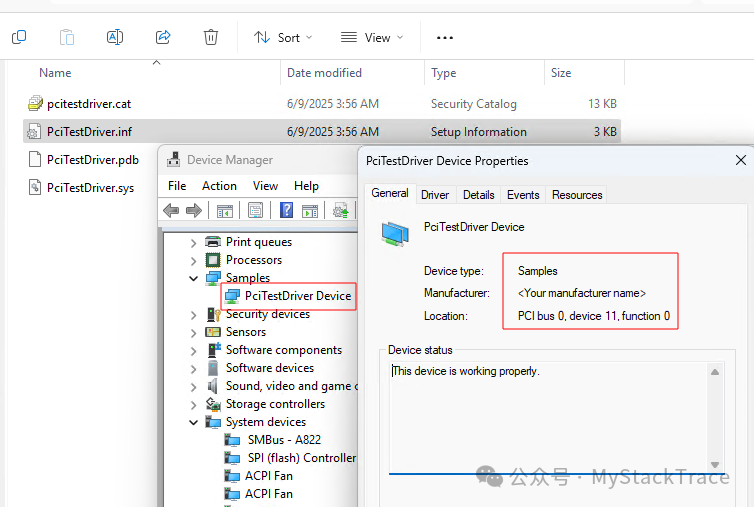This screenshot has width=754, height=507.
Task: Sort files by the Type column header
Action: pos(443,73)
